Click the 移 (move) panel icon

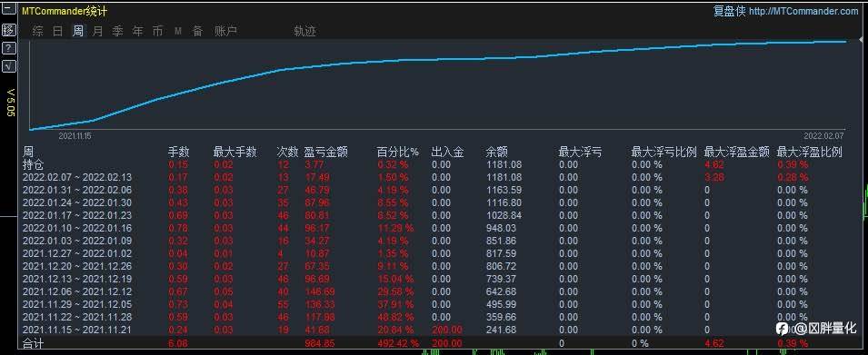click(x=9, y=30)
